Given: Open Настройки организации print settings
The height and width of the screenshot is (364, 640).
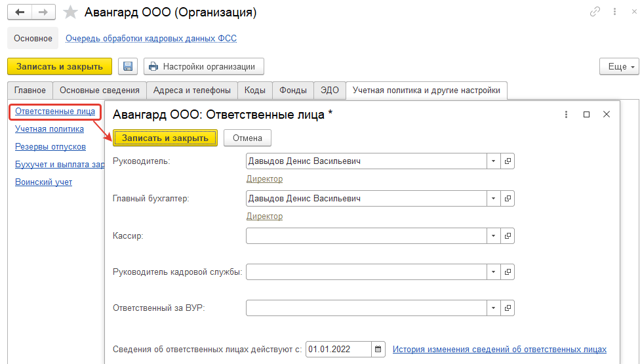Looking at the screenshot, I should coord(203,66).
